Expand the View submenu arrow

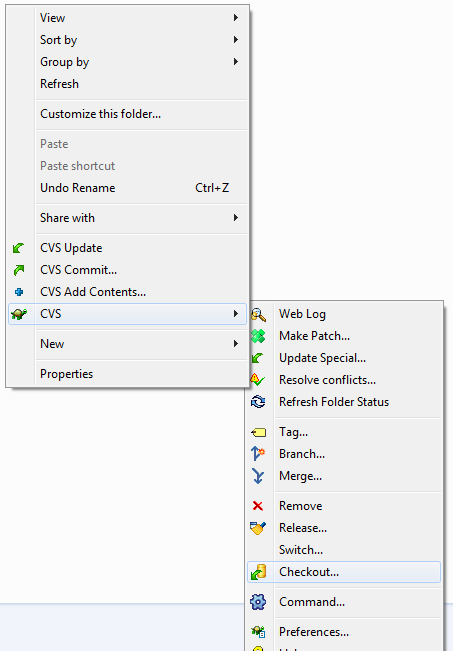(x=236, y=17)
